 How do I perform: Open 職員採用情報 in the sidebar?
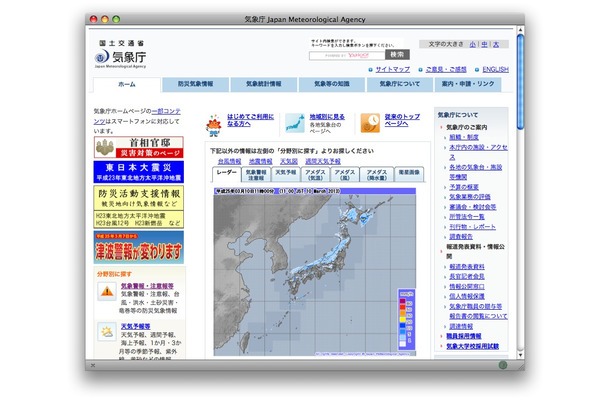point(463,336)
